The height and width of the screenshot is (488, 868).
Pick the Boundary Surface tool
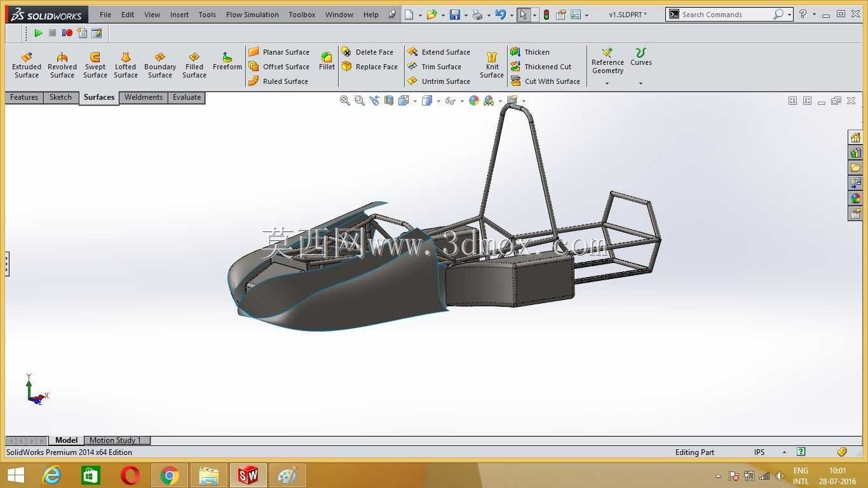click(160, 65)
